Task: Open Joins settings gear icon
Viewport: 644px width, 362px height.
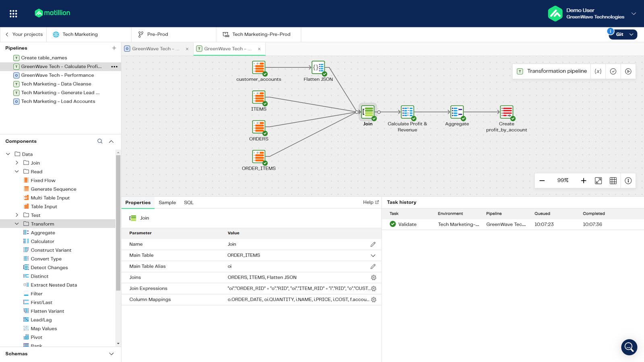Action: point(374,278)
